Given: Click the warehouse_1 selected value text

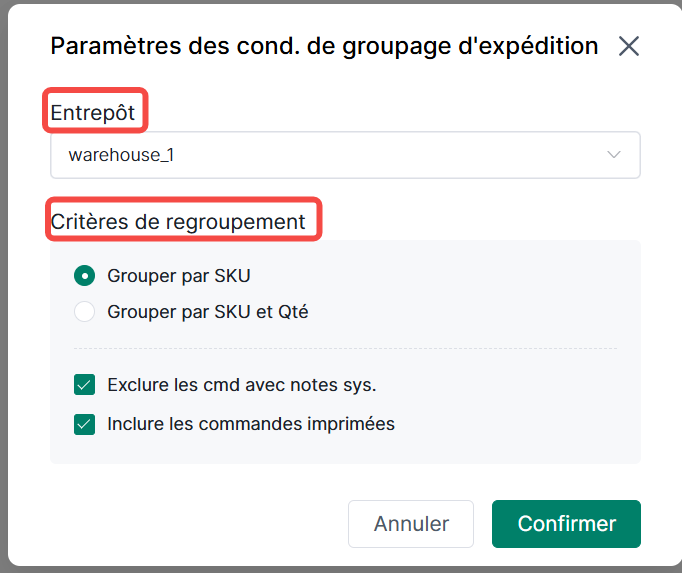Looking at the screenshot, I should coord(121,155).
